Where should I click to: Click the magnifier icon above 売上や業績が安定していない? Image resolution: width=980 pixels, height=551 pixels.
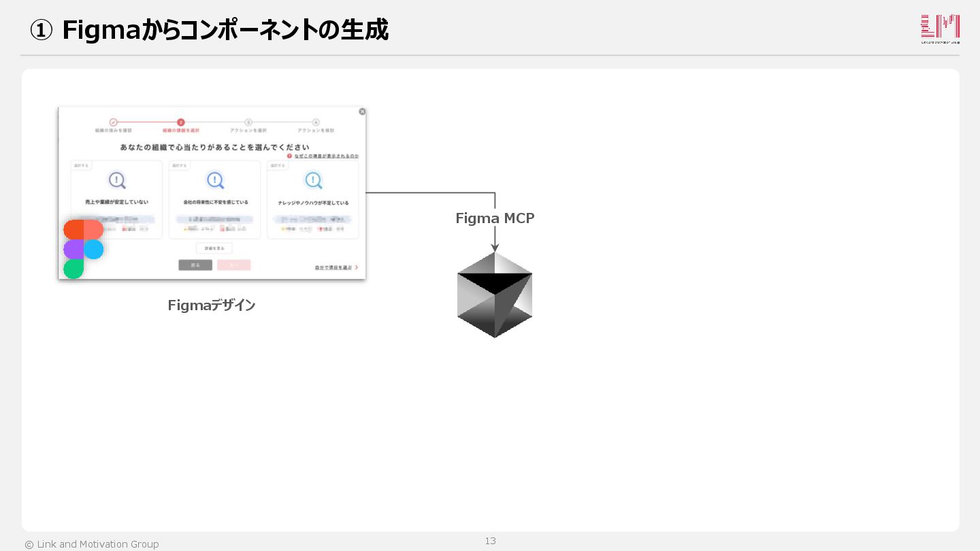(x=117, y=180)
